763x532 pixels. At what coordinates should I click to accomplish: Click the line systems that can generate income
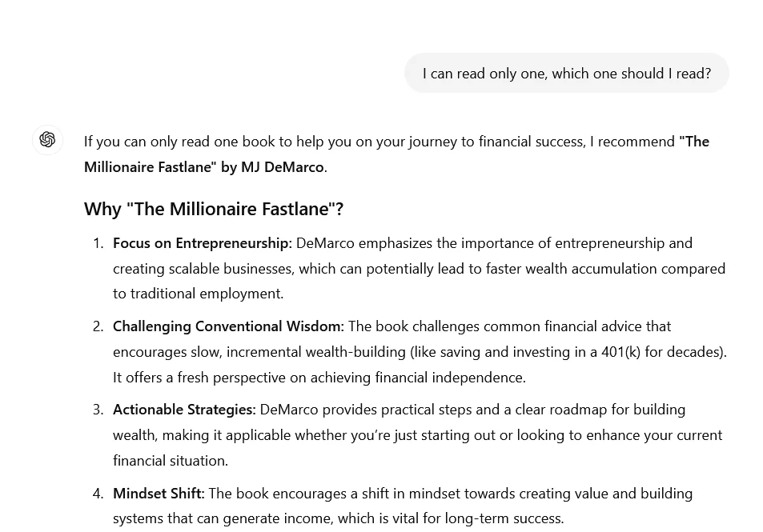[338, 518]
